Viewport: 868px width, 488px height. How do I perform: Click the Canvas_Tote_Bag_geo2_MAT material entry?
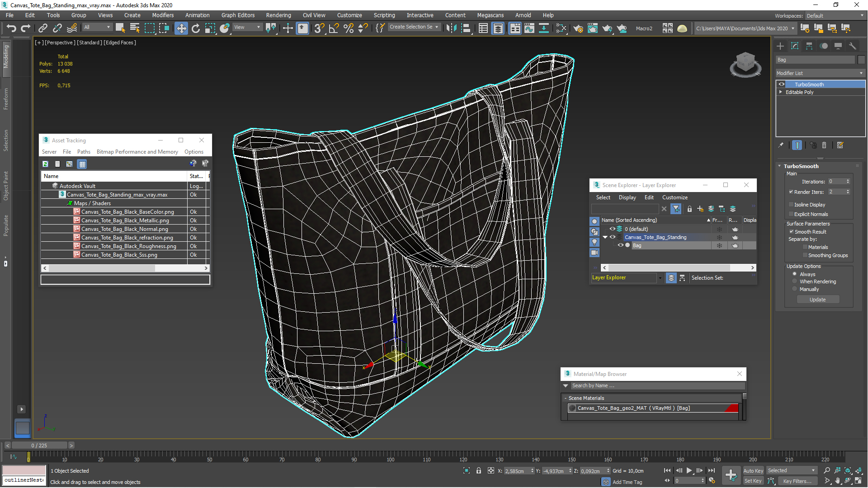[653, 408]
